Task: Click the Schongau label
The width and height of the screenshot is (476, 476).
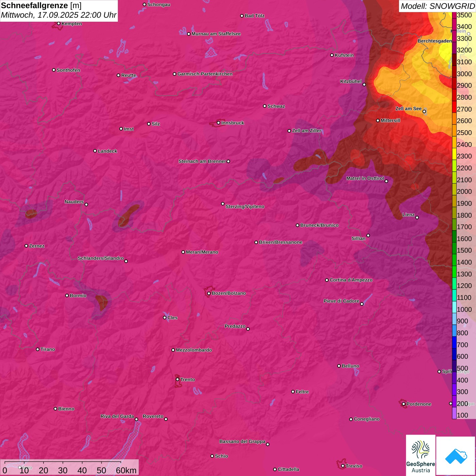Action: tap(159, 4)
